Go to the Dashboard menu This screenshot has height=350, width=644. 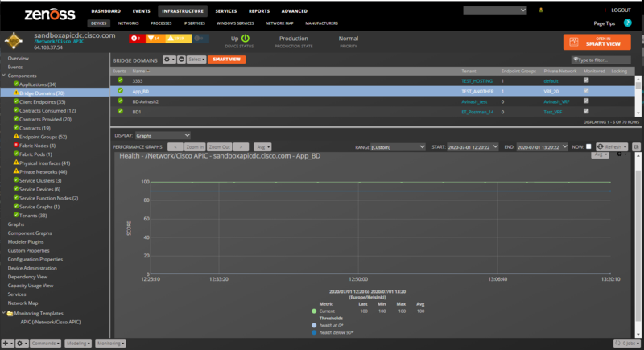(x=106, y=11)
